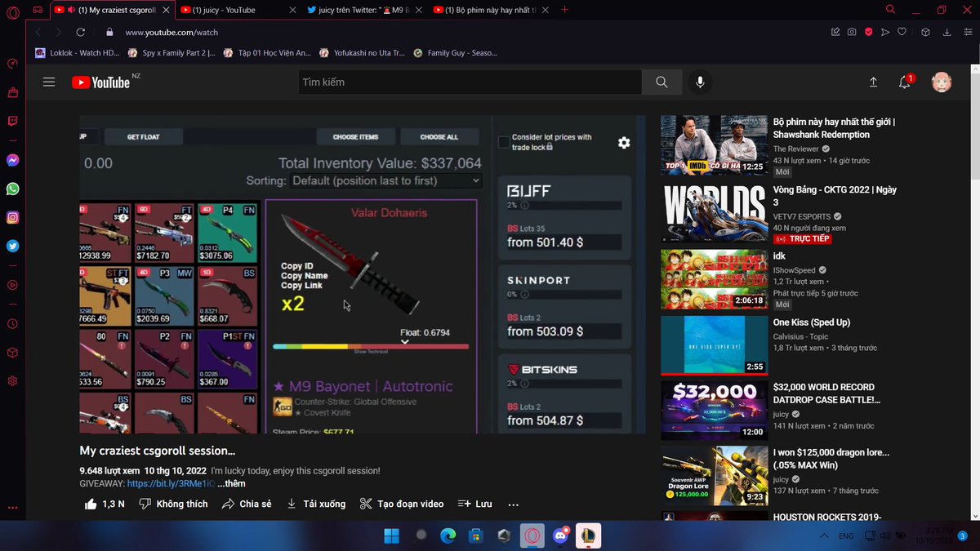Screen dimensions: 980x551
Task: Like the video (1,3 N)
Action: point(105,504)
